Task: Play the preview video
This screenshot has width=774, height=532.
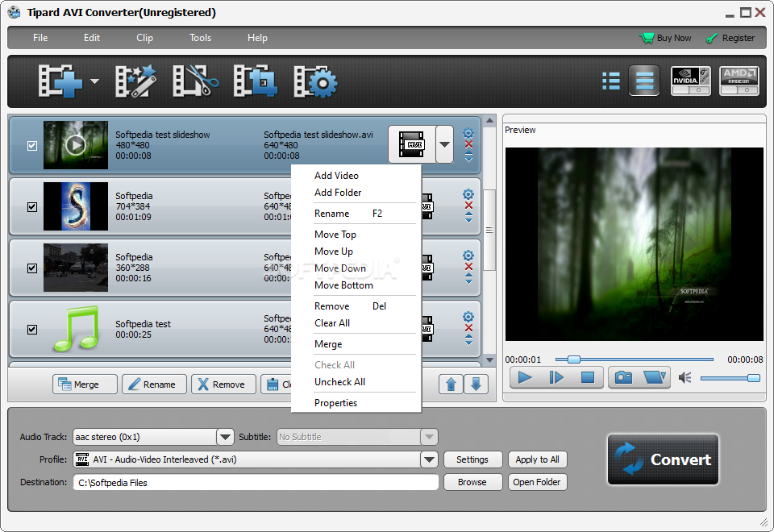Action: (525, 377)
